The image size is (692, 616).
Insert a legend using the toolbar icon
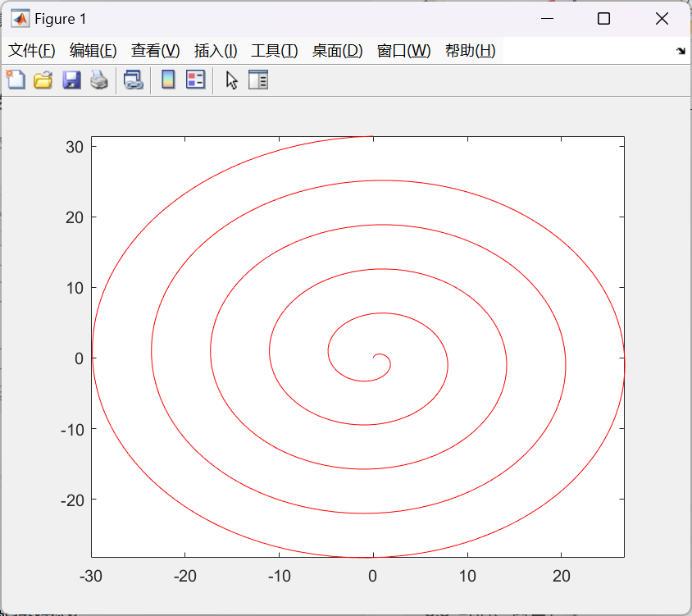pos(195,80)
